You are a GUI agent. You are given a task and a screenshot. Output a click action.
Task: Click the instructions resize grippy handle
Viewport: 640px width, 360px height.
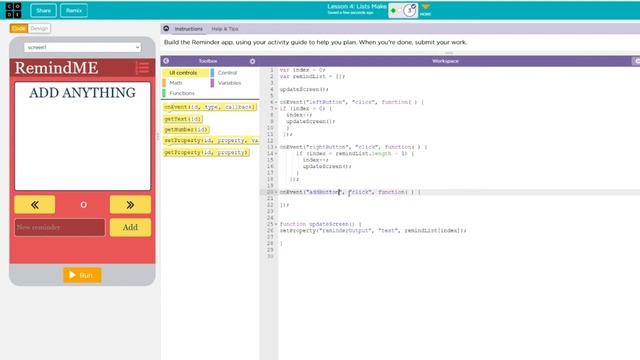click(x=449, y=53)
